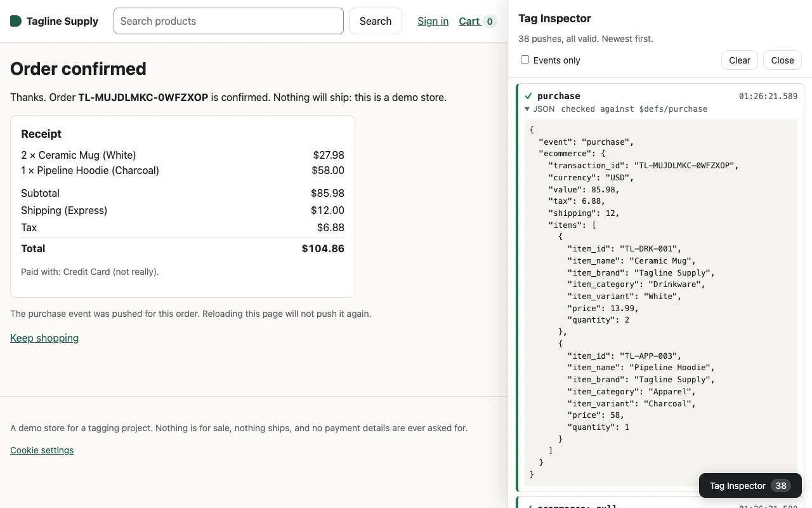
Task: Click the $27.98 line price
Action: (x=329, y=155)
